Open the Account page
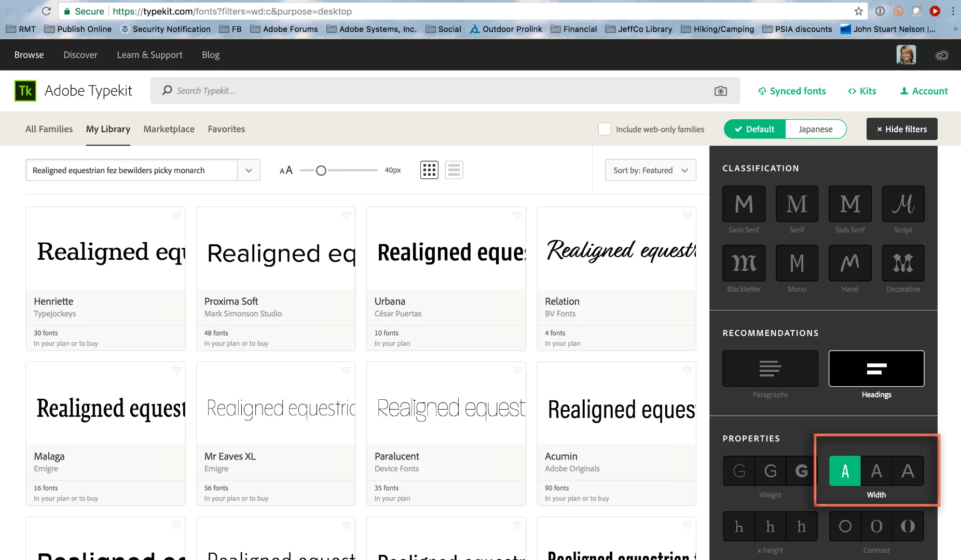Viewport: 961px width, 560px height. pyautogui.click(x=924, y=91)
